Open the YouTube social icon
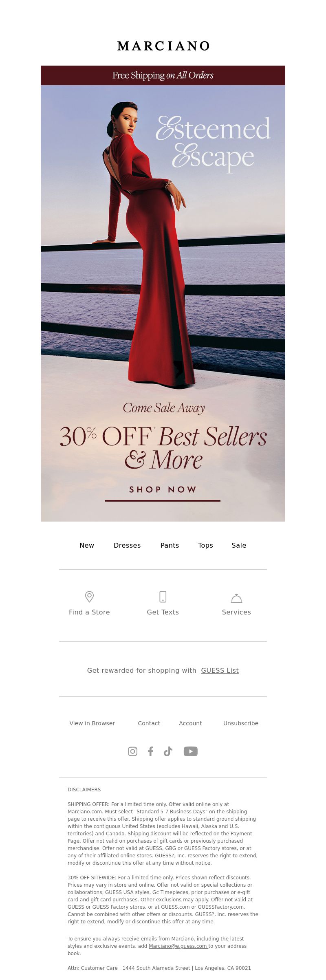 (191, 751)
